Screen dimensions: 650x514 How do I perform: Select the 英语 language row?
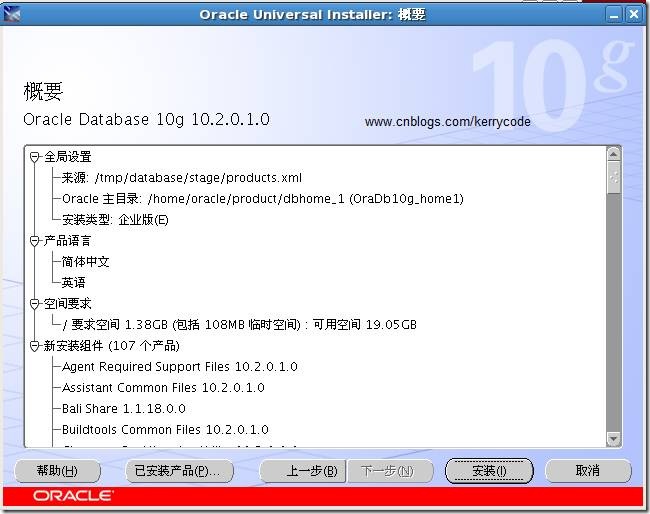click(73, 283)
